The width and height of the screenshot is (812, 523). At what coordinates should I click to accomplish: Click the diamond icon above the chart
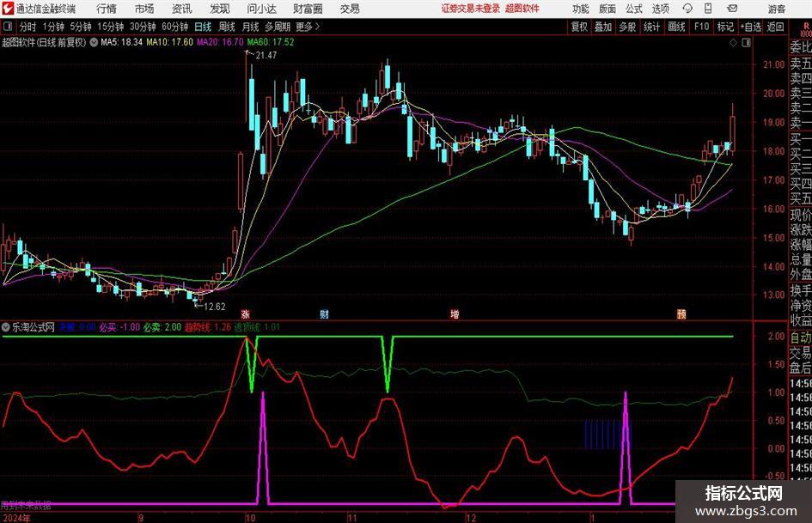point(733,43)
